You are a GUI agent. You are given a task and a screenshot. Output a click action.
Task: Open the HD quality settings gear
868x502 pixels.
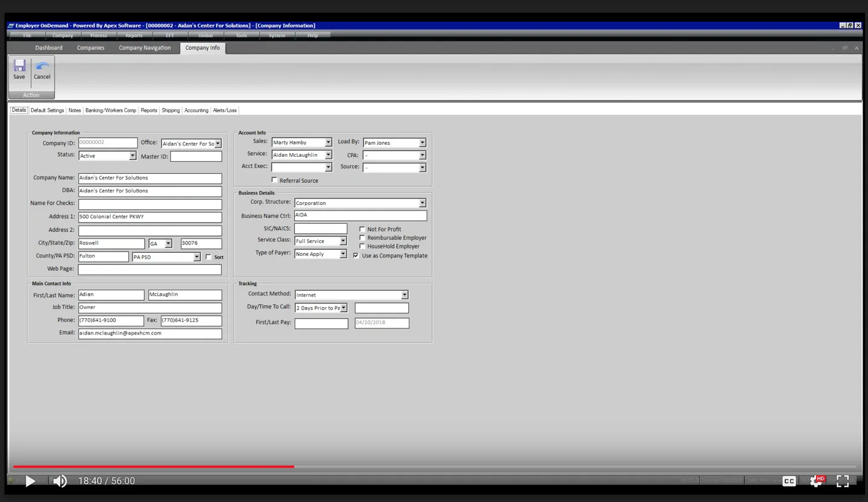816,481
